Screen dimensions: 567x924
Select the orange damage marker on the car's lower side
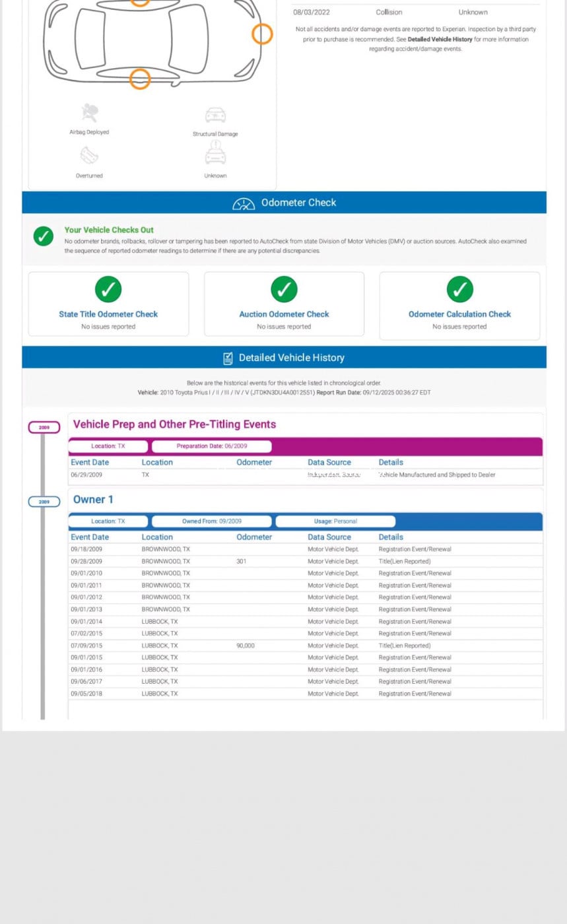pos(139,79)
